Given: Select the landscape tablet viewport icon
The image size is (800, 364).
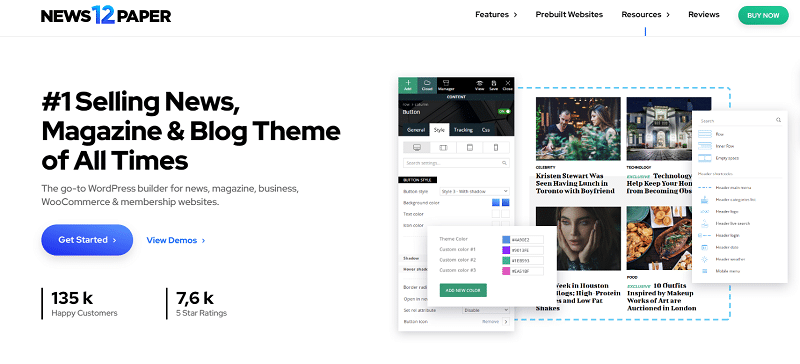Looking at the screenshot, I should point(443,148).
